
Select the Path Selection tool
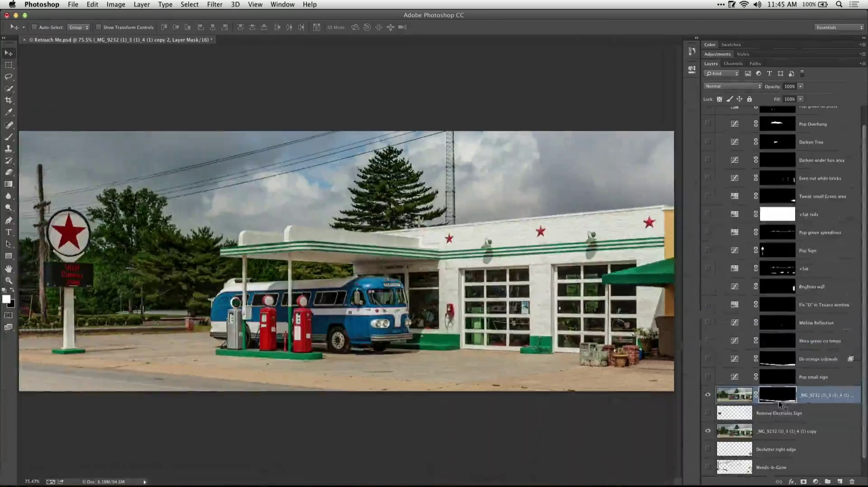point(9,244)
